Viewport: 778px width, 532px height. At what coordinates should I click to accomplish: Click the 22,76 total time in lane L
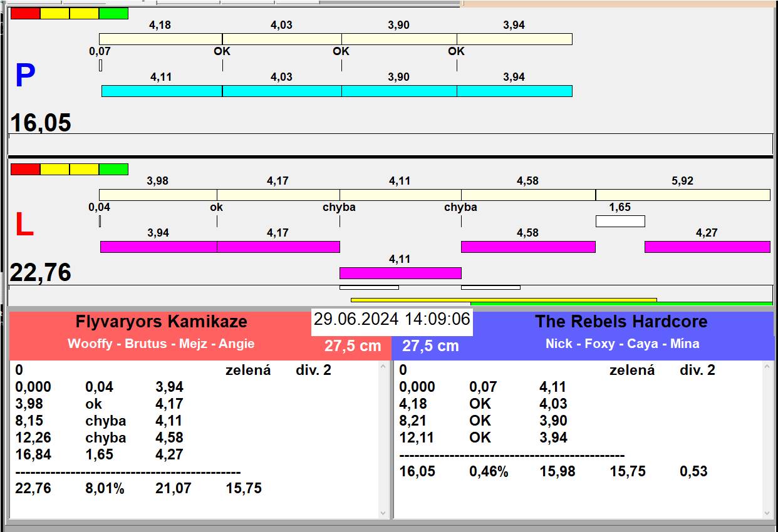(41, 273)
